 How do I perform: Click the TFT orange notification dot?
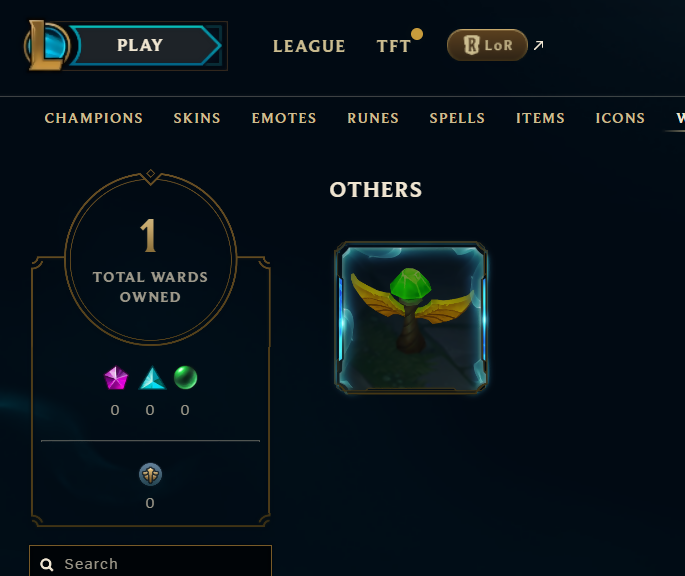pyautogui.click(x=417, y=34)
